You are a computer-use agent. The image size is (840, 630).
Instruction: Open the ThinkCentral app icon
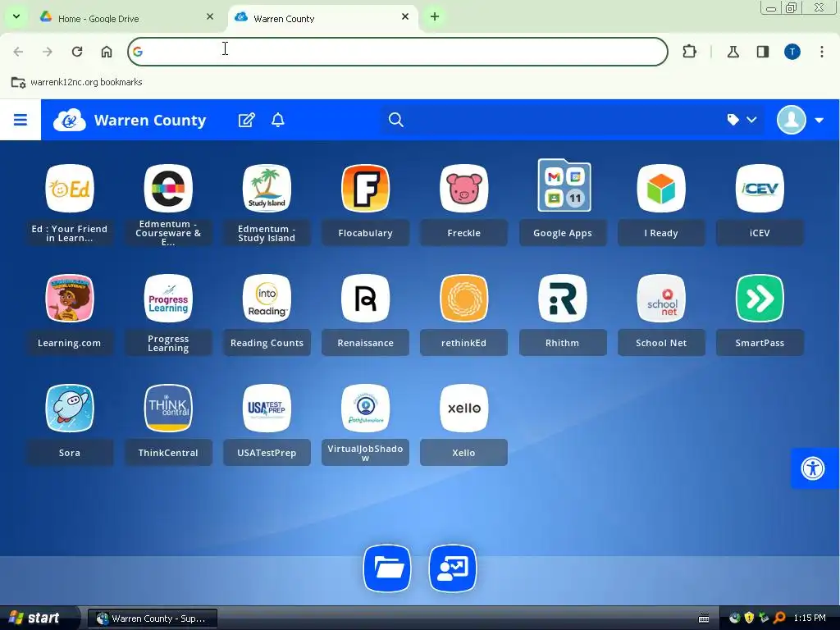(x=168, y=409)
